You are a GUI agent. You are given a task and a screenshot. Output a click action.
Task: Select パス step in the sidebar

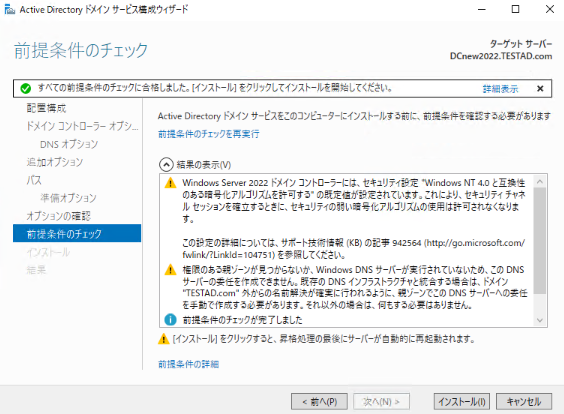coord(34,180)
